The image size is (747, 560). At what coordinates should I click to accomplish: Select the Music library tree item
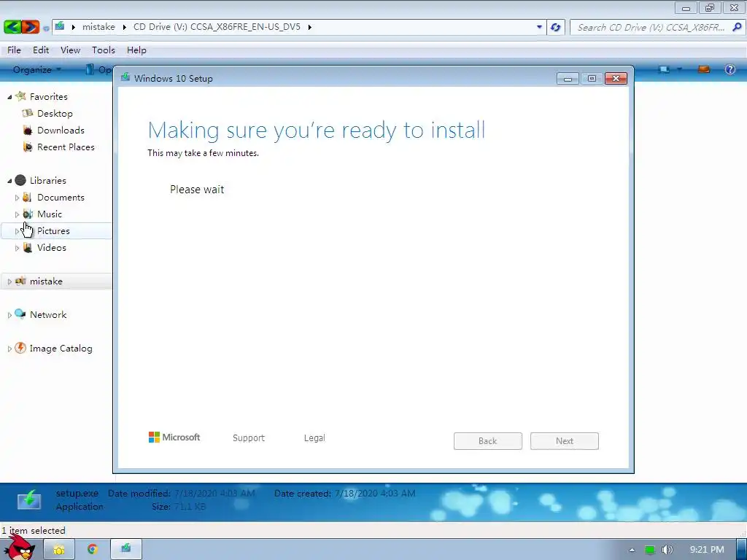click(x=50, y=214)
